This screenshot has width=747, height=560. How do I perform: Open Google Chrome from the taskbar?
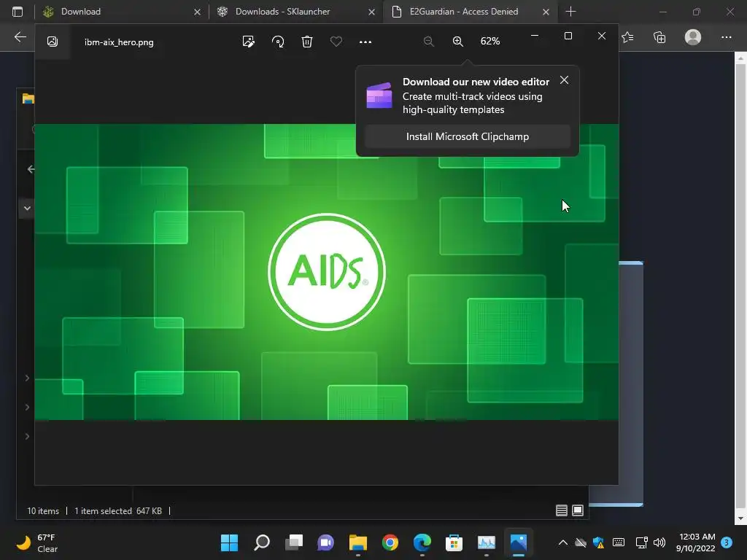[390, 542]
